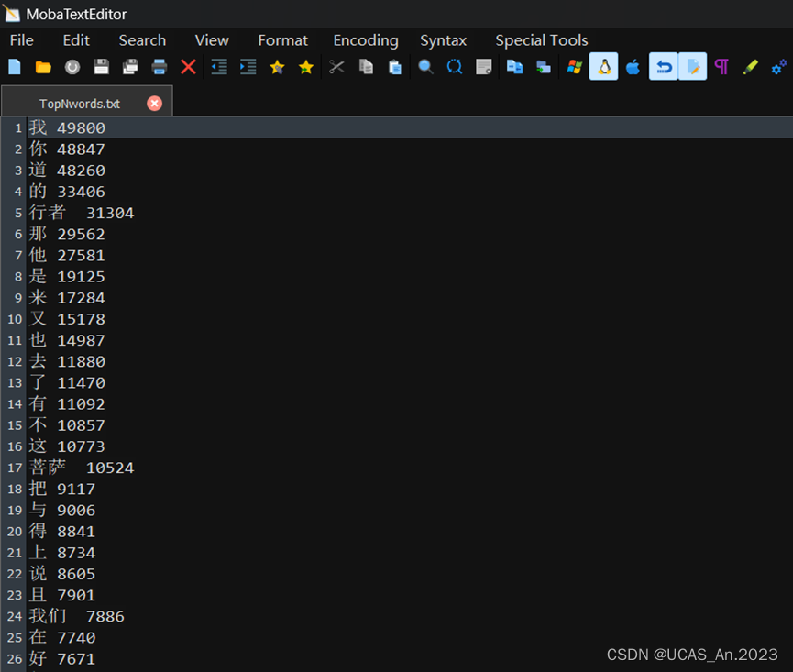This screenshot has height=672, width=793.
Task: Undo the last edit
Action: pos(664,67)
